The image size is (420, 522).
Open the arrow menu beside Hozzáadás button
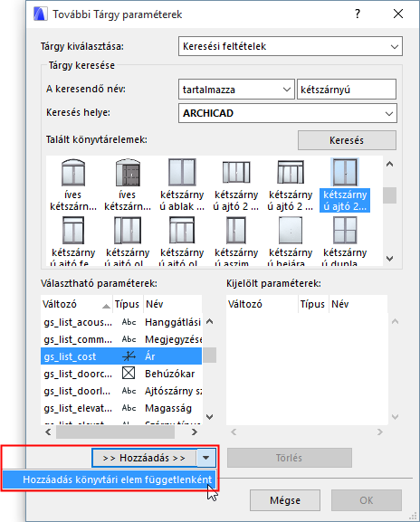click(x=206, y=458)
